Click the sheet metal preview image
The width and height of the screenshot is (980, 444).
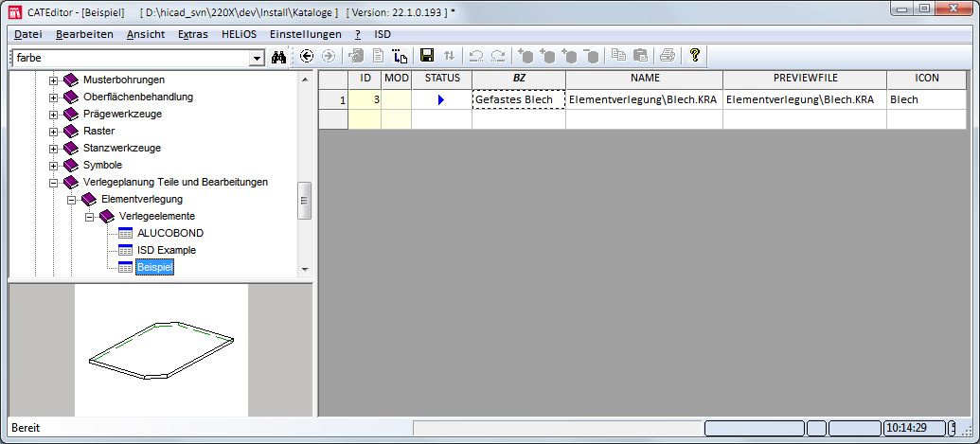point(161,349)
